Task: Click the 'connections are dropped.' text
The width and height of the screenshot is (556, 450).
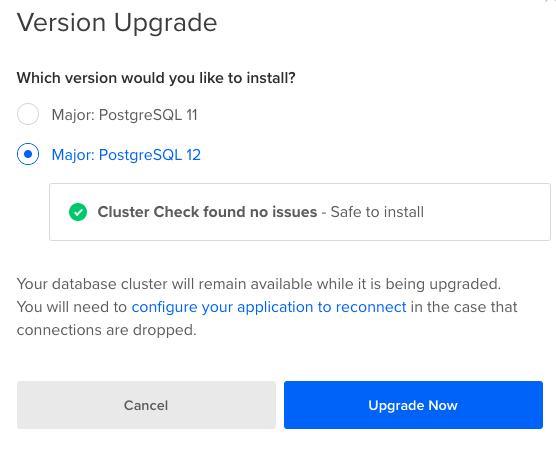Action: pos(106,330)
